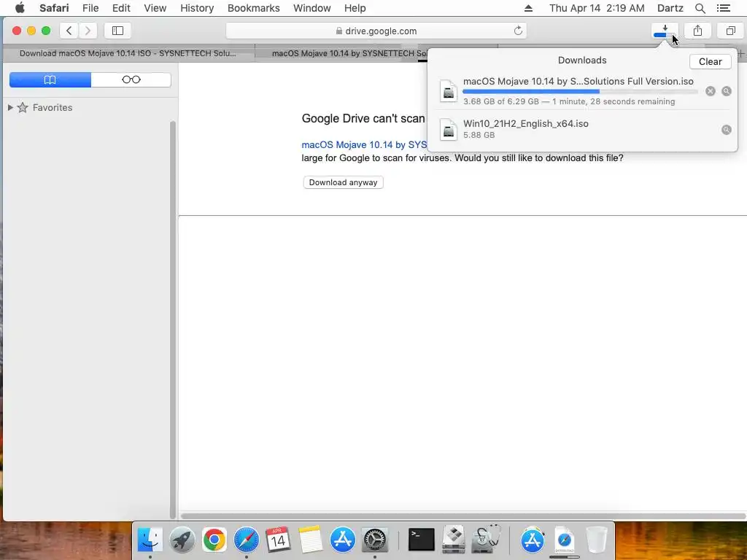Screen dimensions: 747x560
Task: Open Calendar from the Dock
Action: [278, 540]
